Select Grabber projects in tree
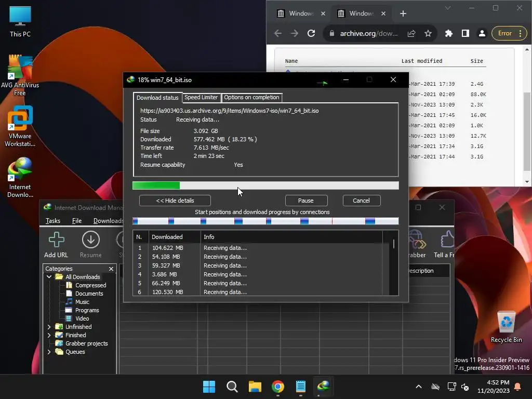Viewport: 532px width, 399px height. point(87,343)
